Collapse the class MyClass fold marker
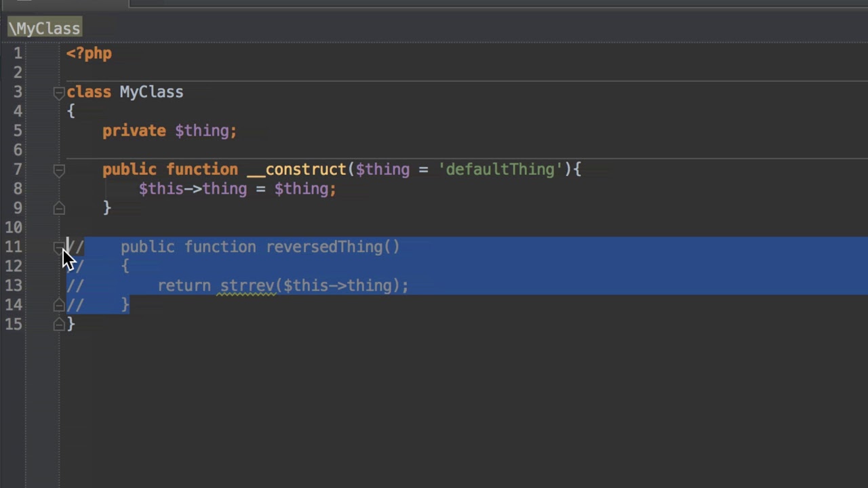 (59, 93)
